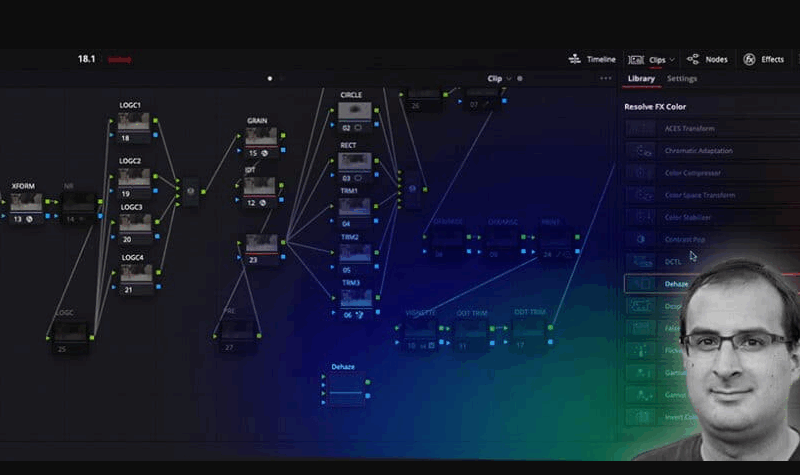Select the dimmed PRINT node 24

pyautogui.click(x=556, y=242)
